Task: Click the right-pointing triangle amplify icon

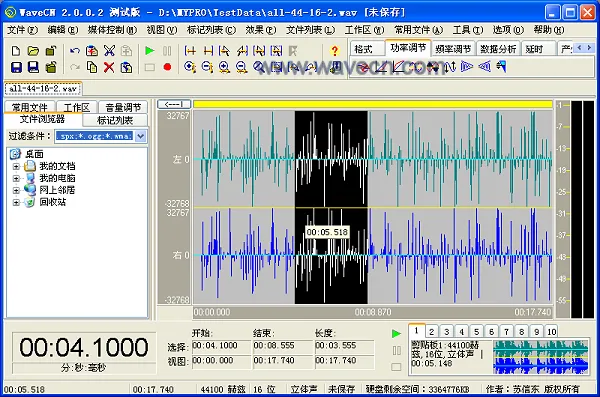Action: pos(466,67)
